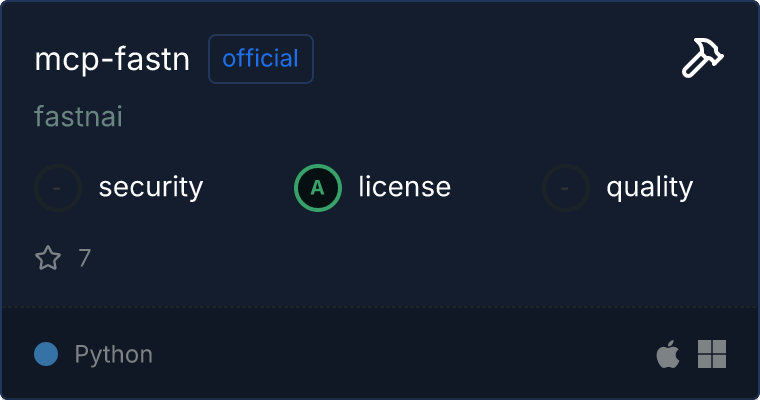Click empty footer space between Python and Apple
The width and height of the screenshot is (760, 400).
click(400, 354)
